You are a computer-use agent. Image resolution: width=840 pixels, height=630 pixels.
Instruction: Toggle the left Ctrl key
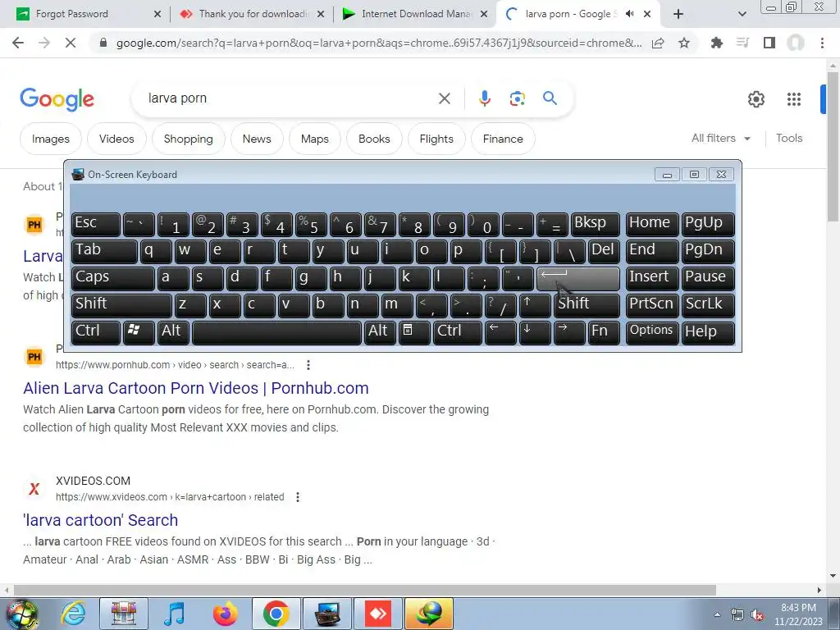coord(96,331)
